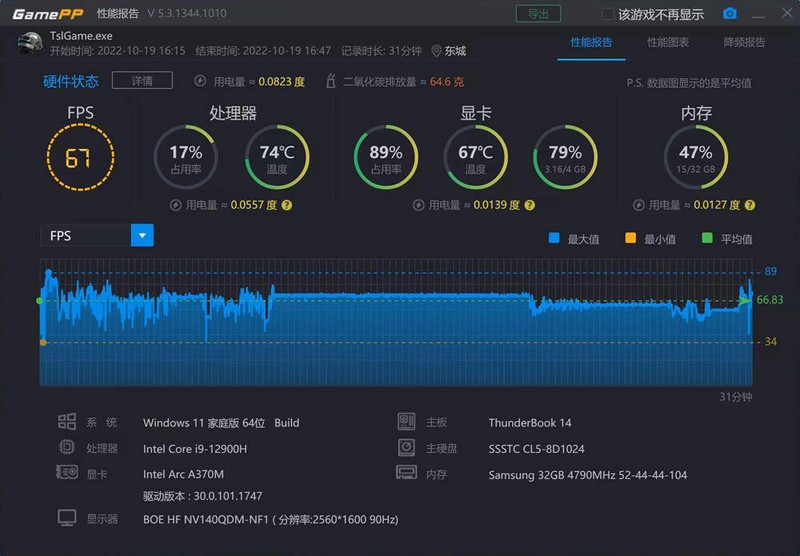Click the 东城 location pin icon
Viewport: 800px width, 556px height.
tap(436, 51)
